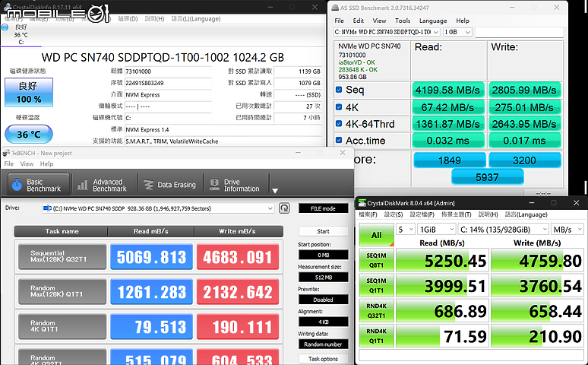
Task: Open the CrystalDiskMark test count dropdown
Action: [x=405, y=230]
